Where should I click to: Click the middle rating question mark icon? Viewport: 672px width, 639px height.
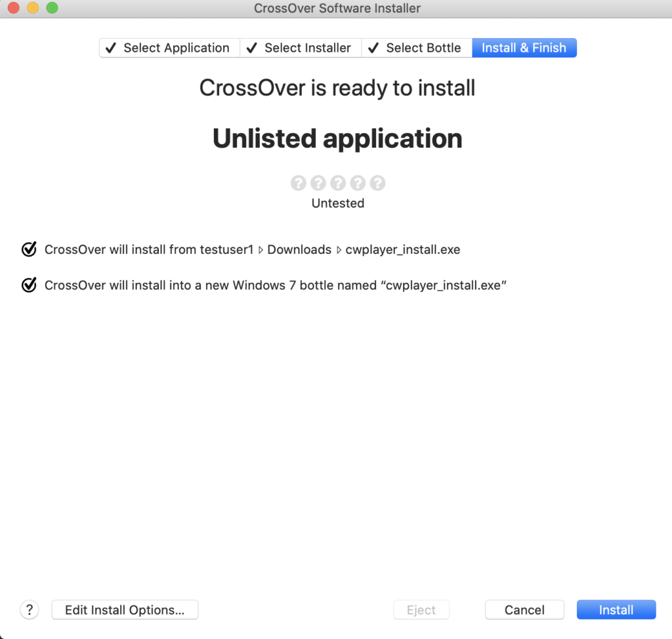338,183
